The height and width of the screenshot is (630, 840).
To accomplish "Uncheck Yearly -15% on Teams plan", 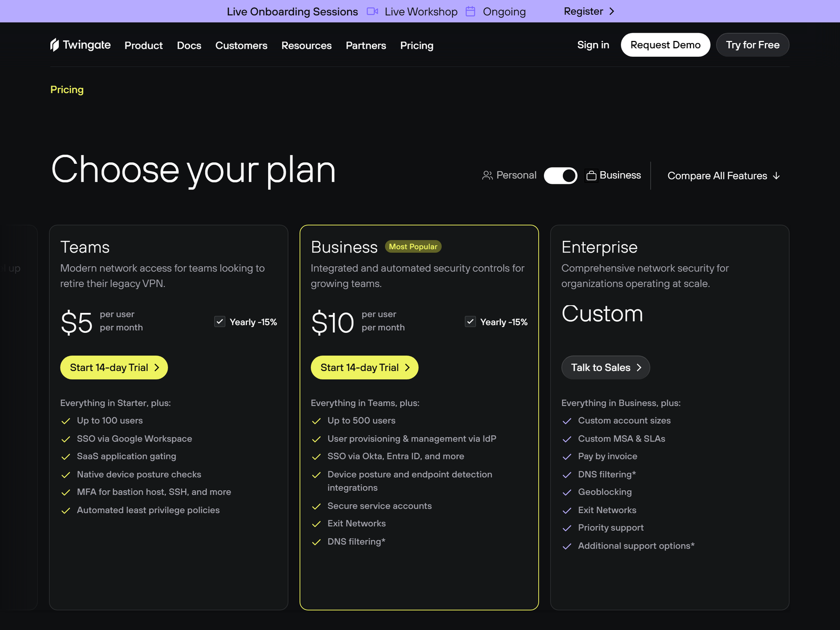I will [x=220, y=322].
